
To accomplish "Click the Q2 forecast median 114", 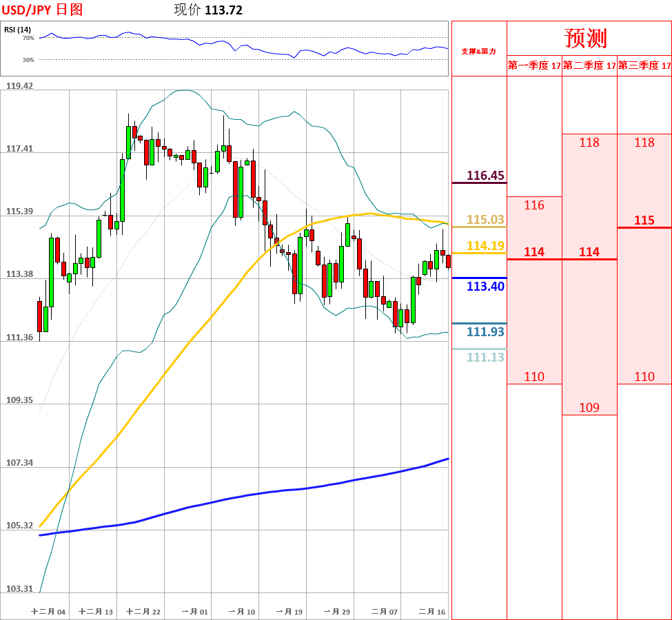I will click(x=589, y=252).
